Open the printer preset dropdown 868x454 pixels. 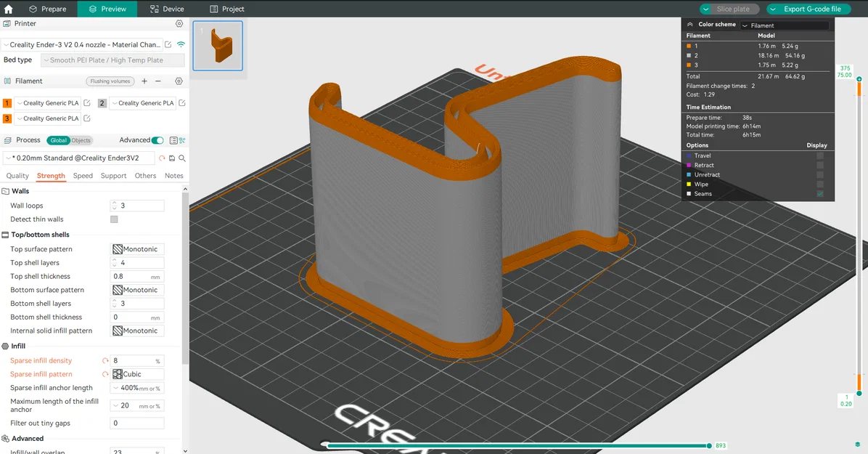coord(82,44)
